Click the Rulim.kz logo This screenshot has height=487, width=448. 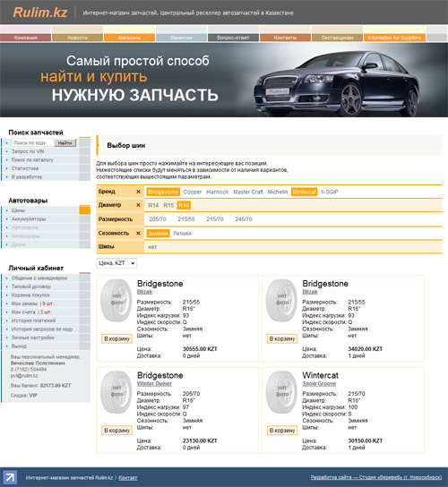click(40, 13)
